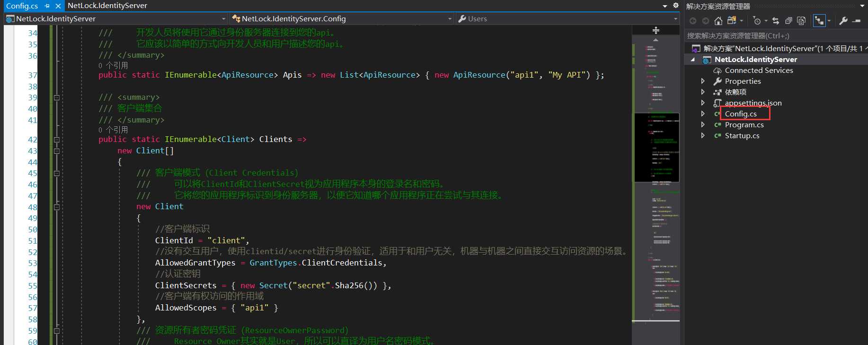This screenshot has width=868, height=345.
Task: Select Program.cs in Solution Explorer
Action: tap(744, 125)
